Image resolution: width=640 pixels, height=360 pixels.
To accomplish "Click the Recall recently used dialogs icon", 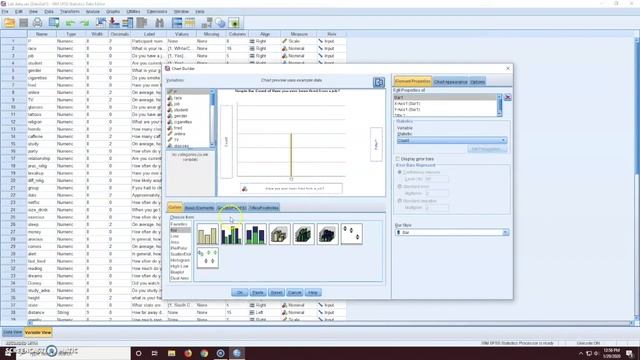I will pos(54,23).
